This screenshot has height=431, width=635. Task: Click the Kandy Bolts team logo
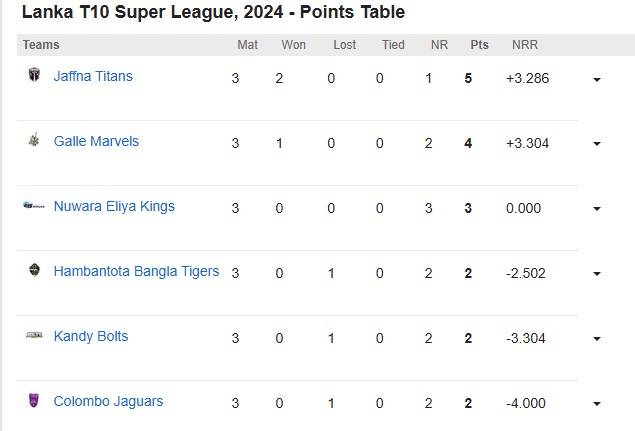point(34,335)
